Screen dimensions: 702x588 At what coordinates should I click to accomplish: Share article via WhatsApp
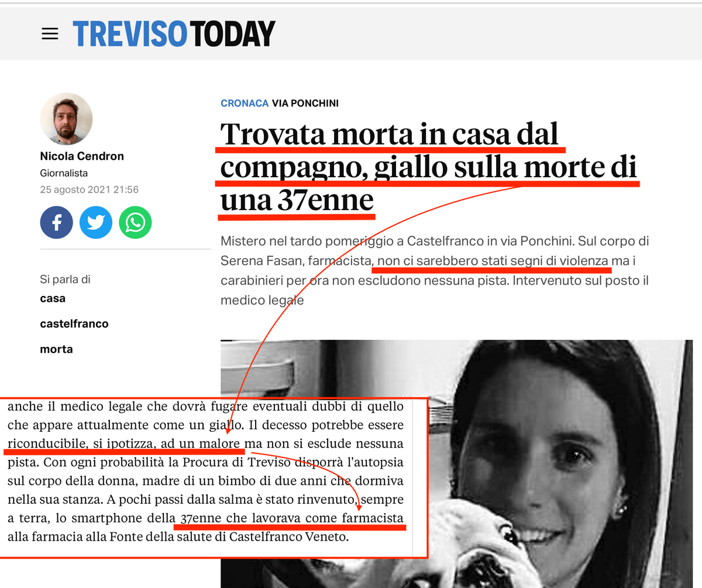coord(135,222)
